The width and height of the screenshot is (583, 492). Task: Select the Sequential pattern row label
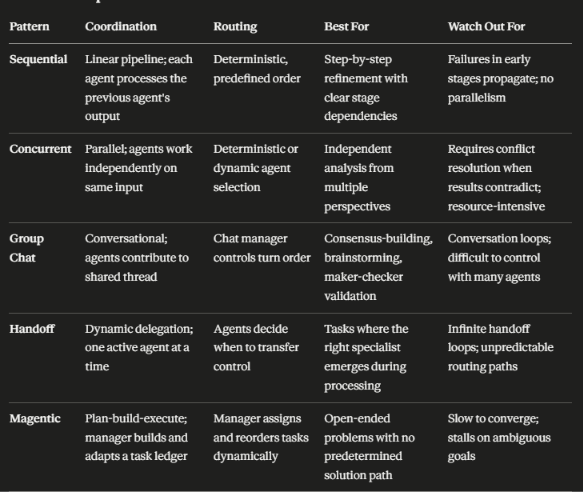tap(38, 59)
